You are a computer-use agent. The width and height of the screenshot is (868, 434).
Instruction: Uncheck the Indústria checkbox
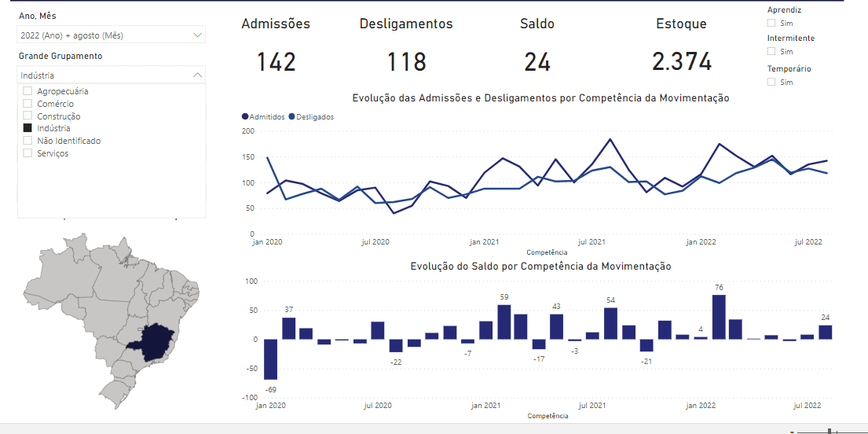pos(27,128)
